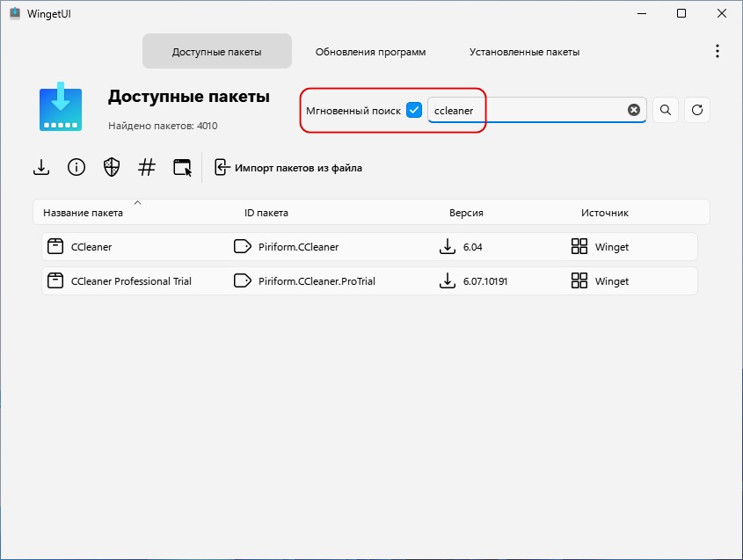Select CCleaner Professional Trial package name
Viewport: 743px width, 560px height.
tap(131, 281)
